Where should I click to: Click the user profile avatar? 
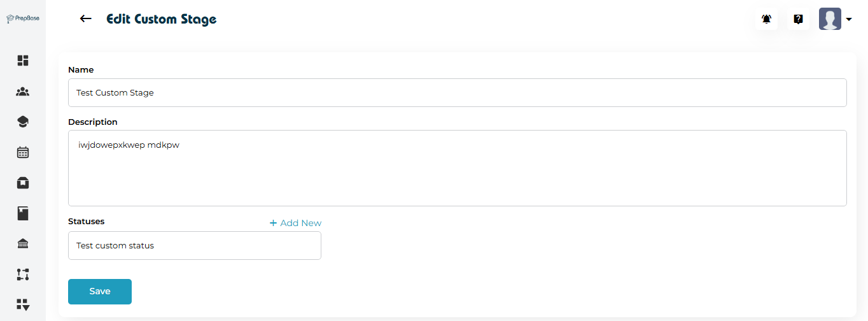pyautogui.click(x=830, y=19)
